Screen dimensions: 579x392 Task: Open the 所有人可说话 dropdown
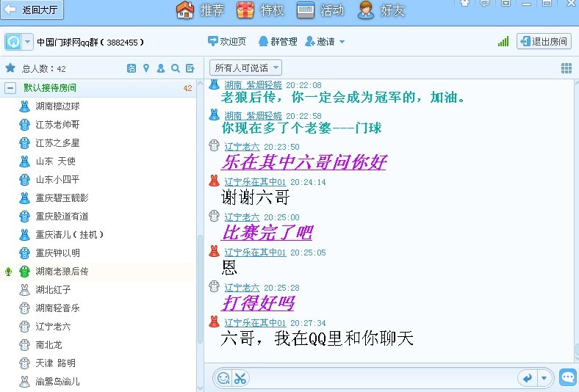(x=245, y=68)
